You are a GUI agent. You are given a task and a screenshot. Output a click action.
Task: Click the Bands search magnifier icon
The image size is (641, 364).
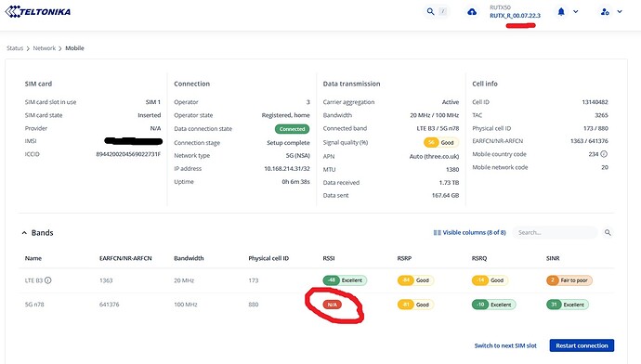608,232
